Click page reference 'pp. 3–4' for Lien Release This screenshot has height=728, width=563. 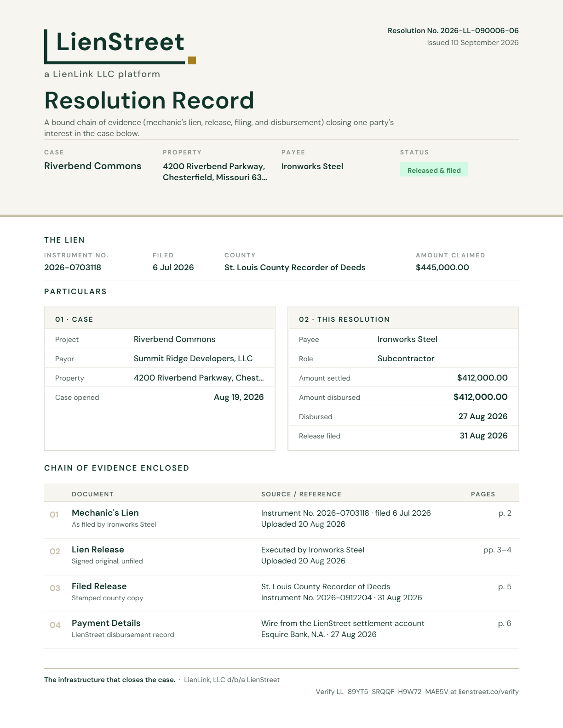(497, 550)
